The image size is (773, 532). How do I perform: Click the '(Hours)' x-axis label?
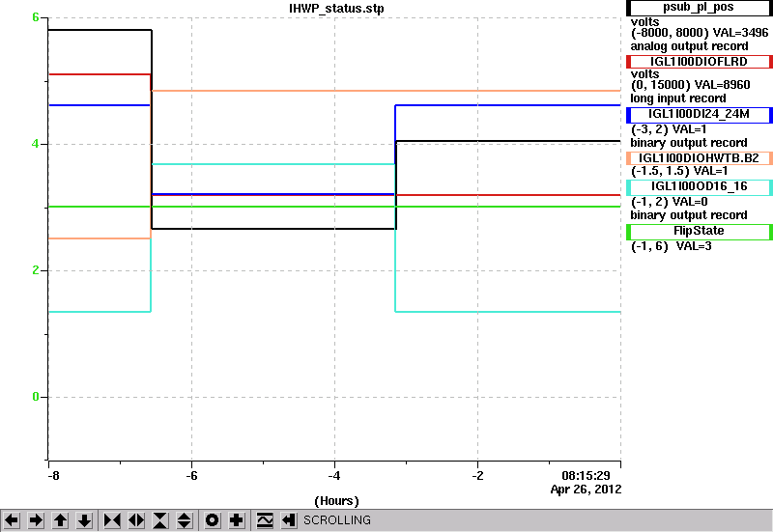tap(336, 501)
